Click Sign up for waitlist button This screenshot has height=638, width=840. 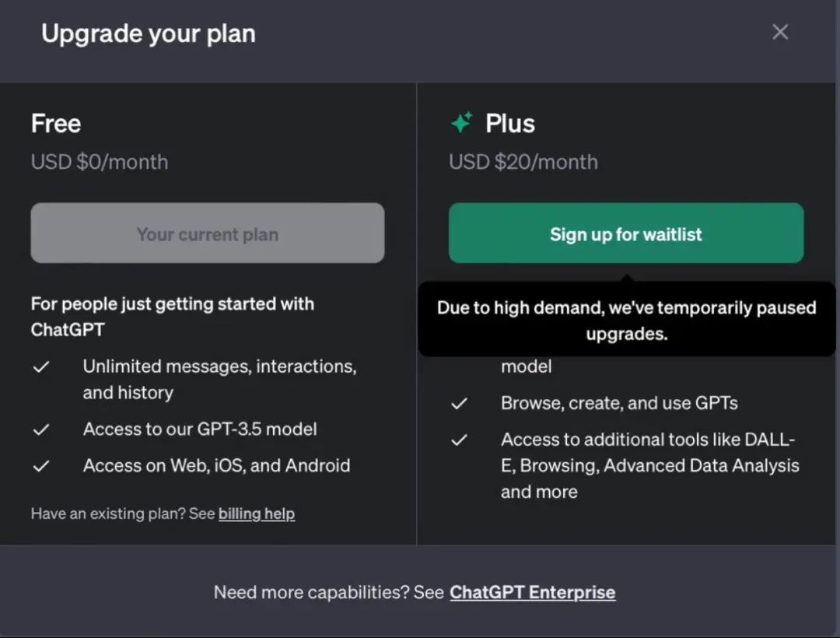pyautogui.click(x=625, y=233)
